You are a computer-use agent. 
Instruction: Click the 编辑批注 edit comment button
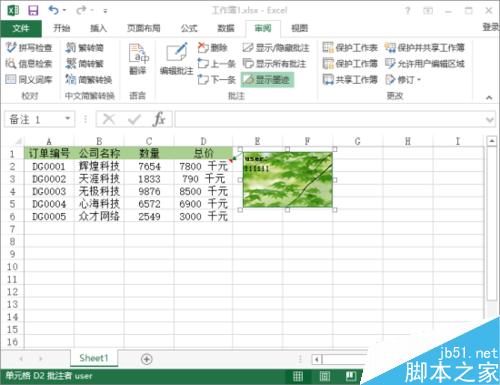coord(176,59)
